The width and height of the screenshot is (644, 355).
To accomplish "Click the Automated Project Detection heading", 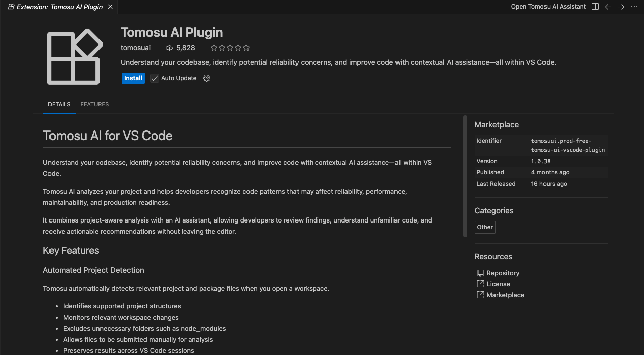I will [93, 270].
